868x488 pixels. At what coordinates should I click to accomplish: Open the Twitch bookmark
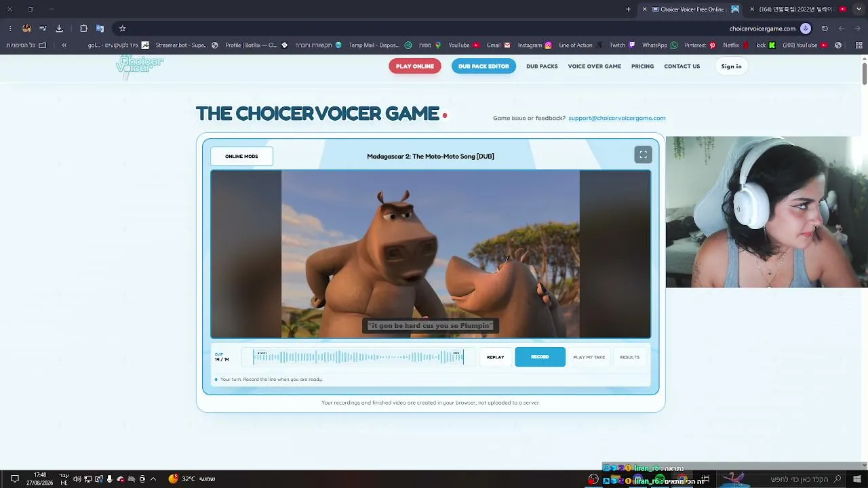[622, 45]
